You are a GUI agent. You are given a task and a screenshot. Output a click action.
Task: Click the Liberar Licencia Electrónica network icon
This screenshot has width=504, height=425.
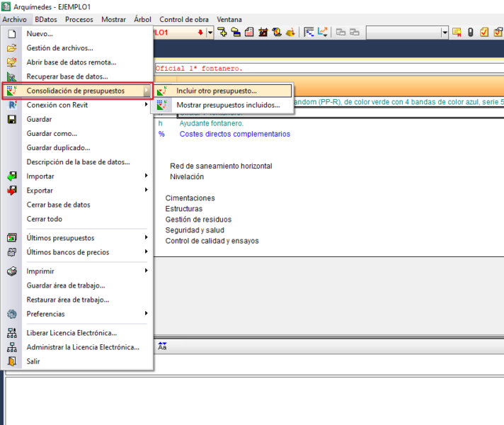click(11, 333)
